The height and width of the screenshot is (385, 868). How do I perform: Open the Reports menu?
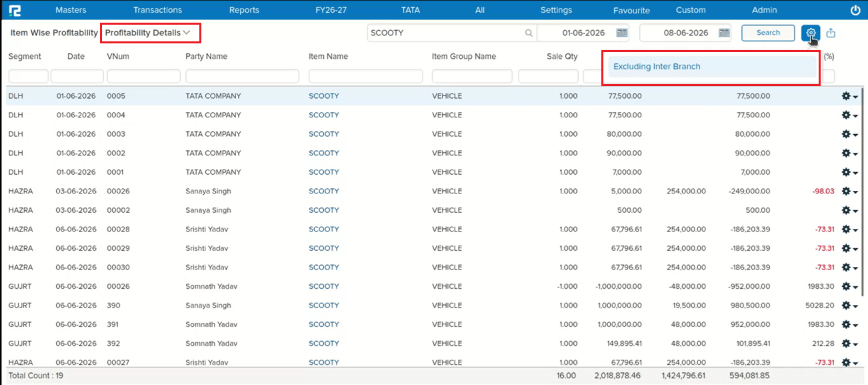pos(244,10)
